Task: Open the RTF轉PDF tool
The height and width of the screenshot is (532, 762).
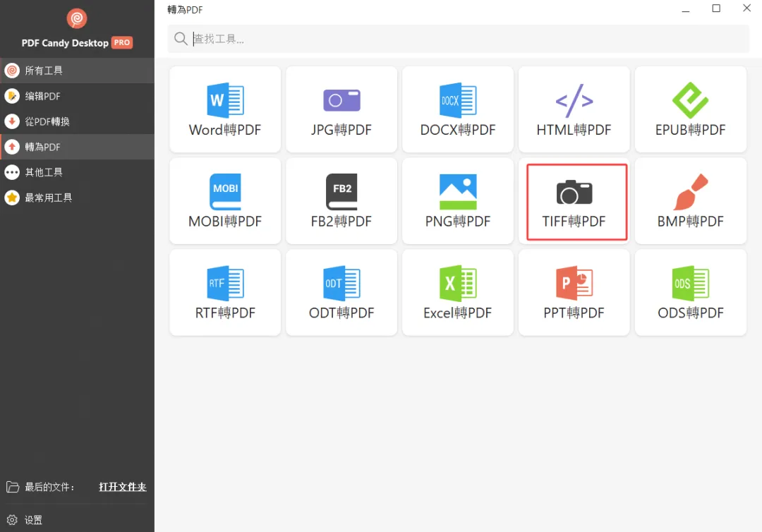Action: tap(225, 293)
